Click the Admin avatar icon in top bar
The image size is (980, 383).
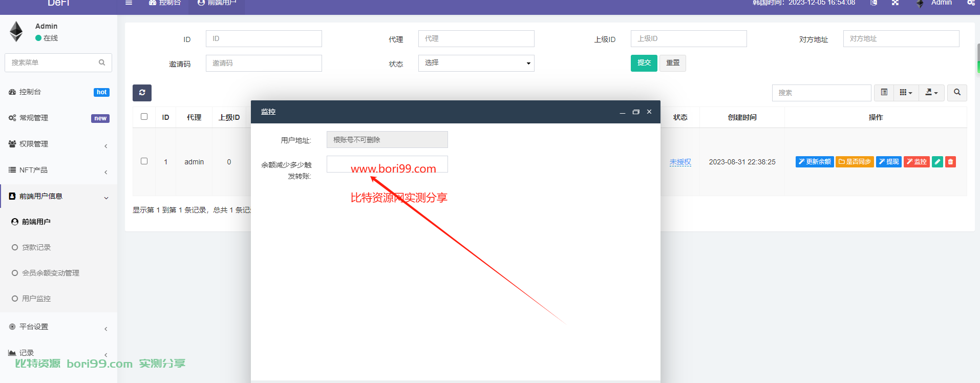pyautogui.click(x=920, y=3)
